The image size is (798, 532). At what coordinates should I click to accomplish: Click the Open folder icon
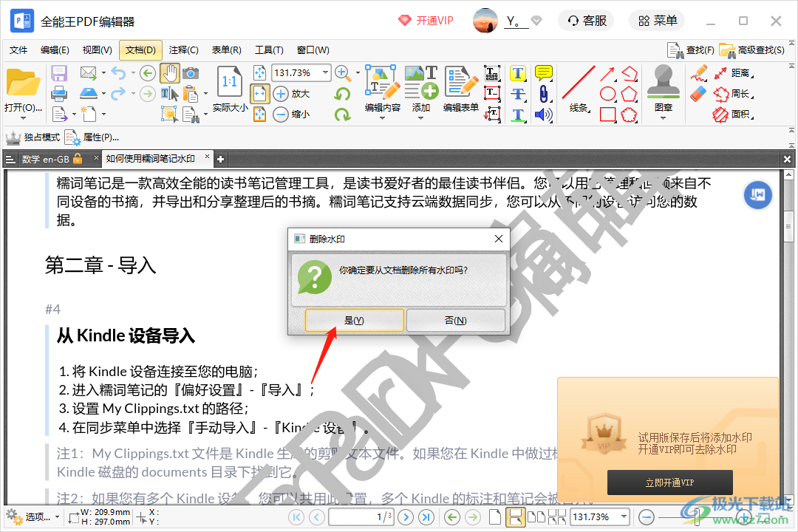tap(23, 83)
